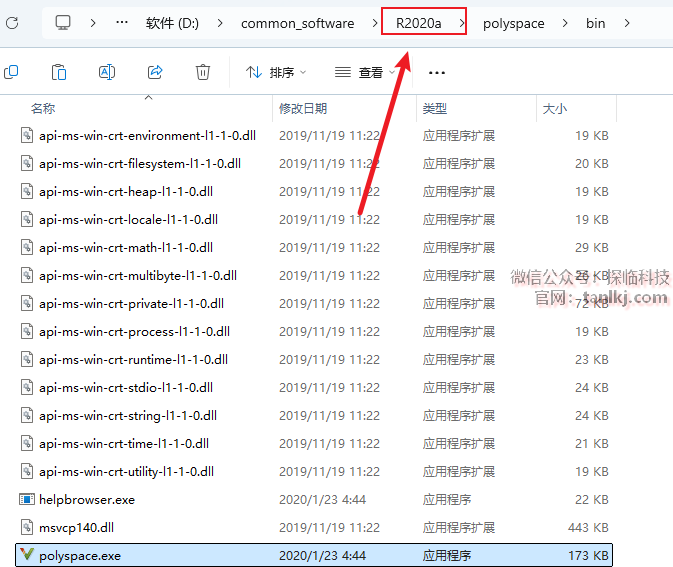This screenshot has height=567, width=673.
Task: Click the helpbrowser.exe application icon
Action: 27,499
